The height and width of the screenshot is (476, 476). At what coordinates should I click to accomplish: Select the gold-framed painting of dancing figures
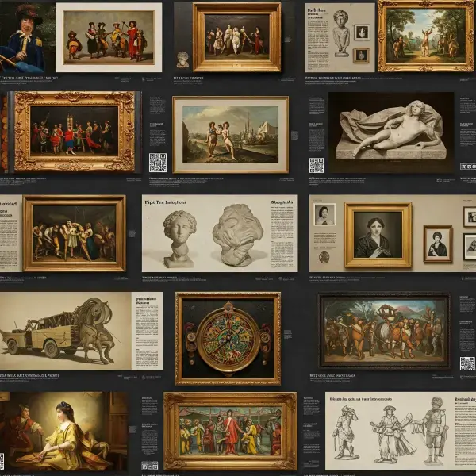pyautogui.click(x=236, y=37)
